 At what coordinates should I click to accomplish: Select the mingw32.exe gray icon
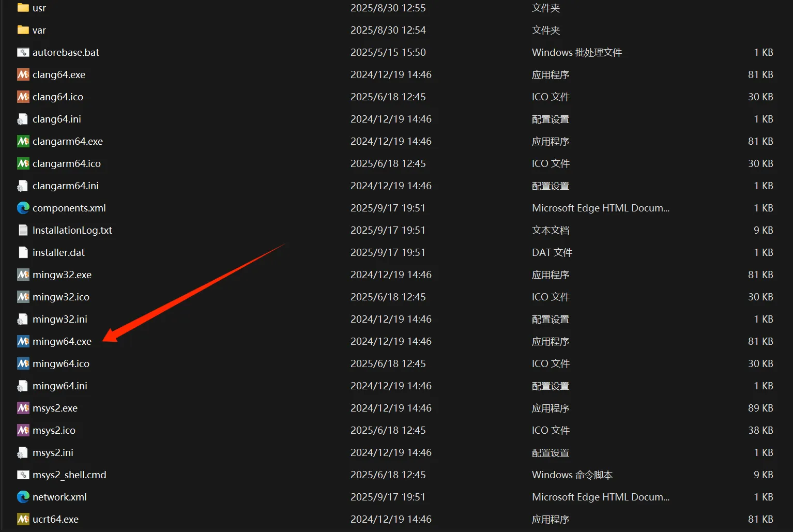click(x=23, y=275)
